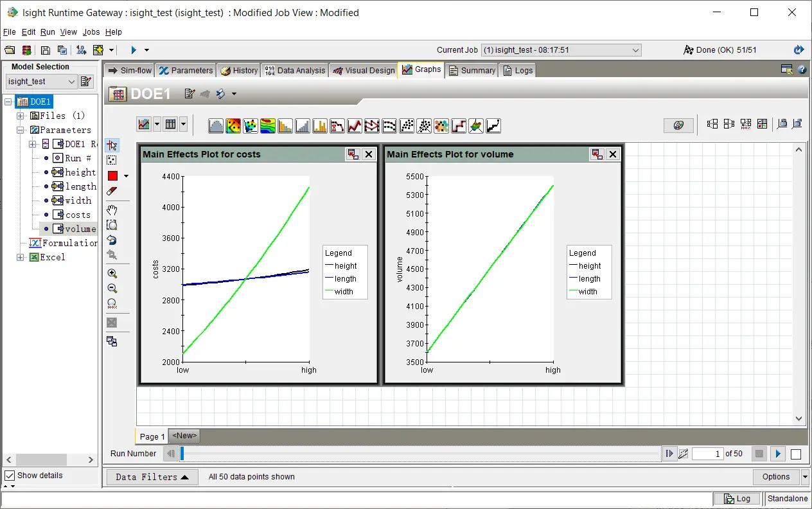Switch to the Data Analysis tab
The width and height of the screenshot is (812, 509).
(295, 71)
